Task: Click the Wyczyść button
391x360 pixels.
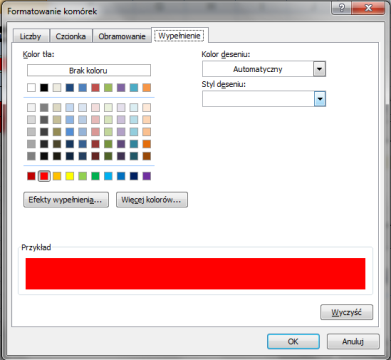Action: click(346, 313)
